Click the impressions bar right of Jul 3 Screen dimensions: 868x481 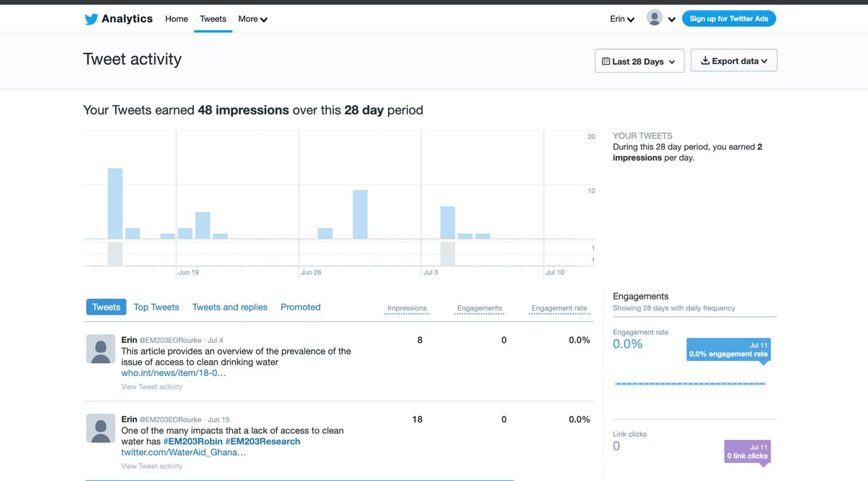tap(448, 223)
